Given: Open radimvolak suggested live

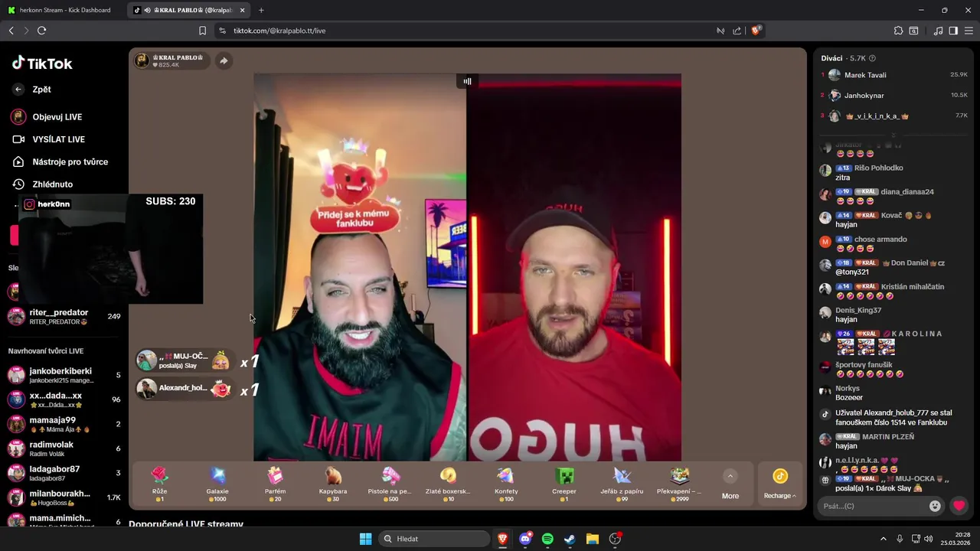Looking at the screenshot, I should 64,448.
